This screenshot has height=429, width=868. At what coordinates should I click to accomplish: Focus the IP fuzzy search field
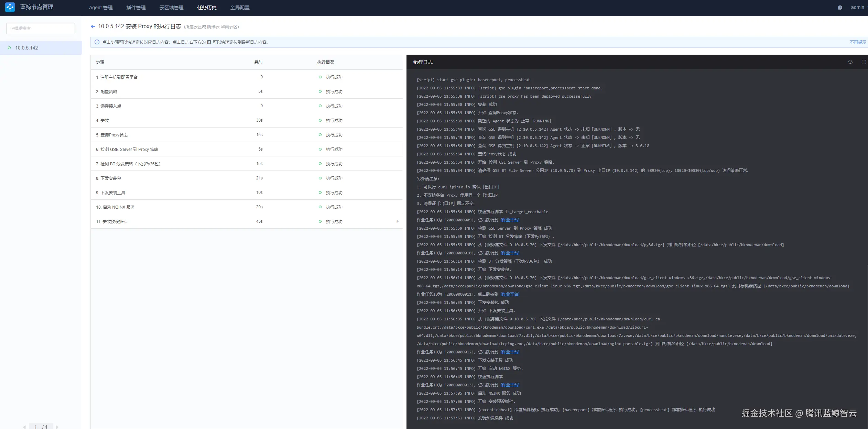[x=41, y=29]
